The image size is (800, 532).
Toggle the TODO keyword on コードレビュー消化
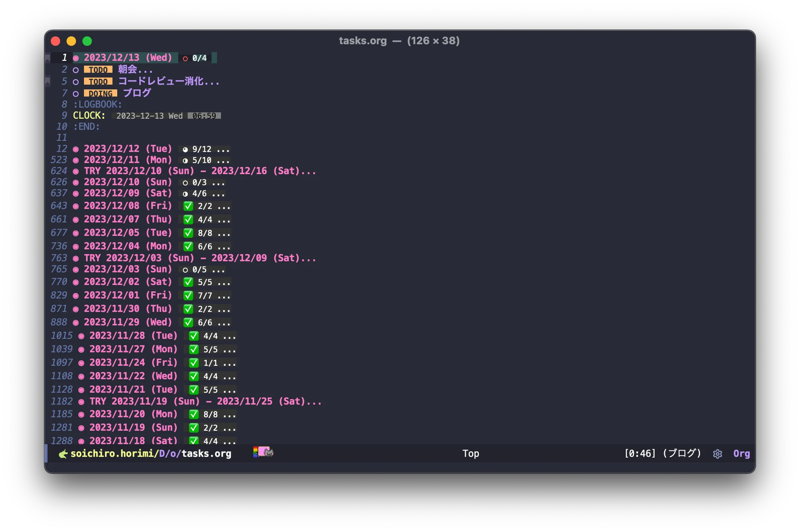(x=98, y=82)
